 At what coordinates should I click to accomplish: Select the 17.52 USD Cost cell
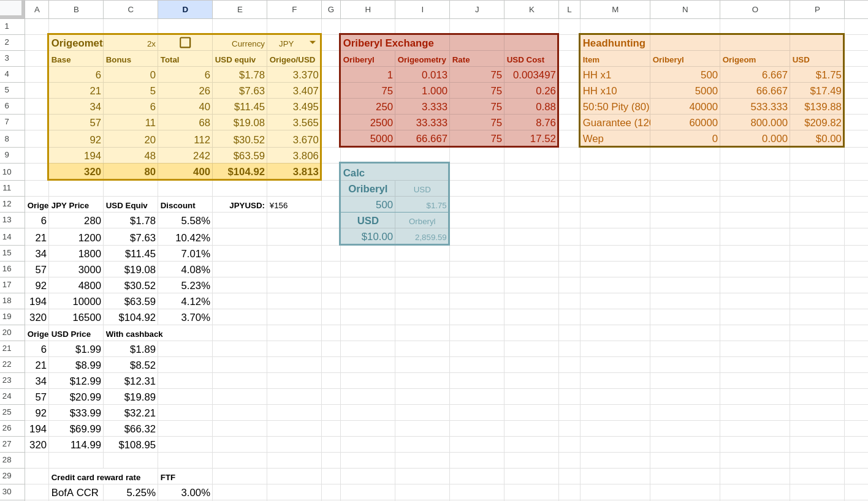coord(531,138)
